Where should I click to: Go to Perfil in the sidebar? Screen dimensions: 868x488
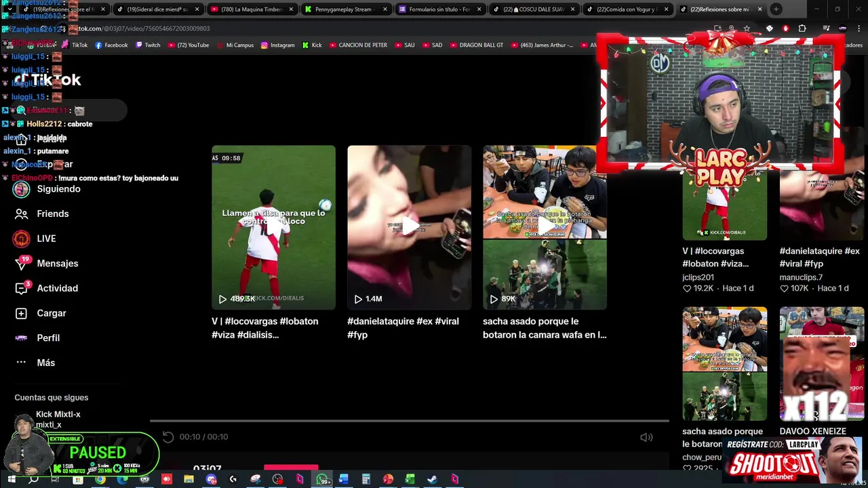tap(37, 338)
